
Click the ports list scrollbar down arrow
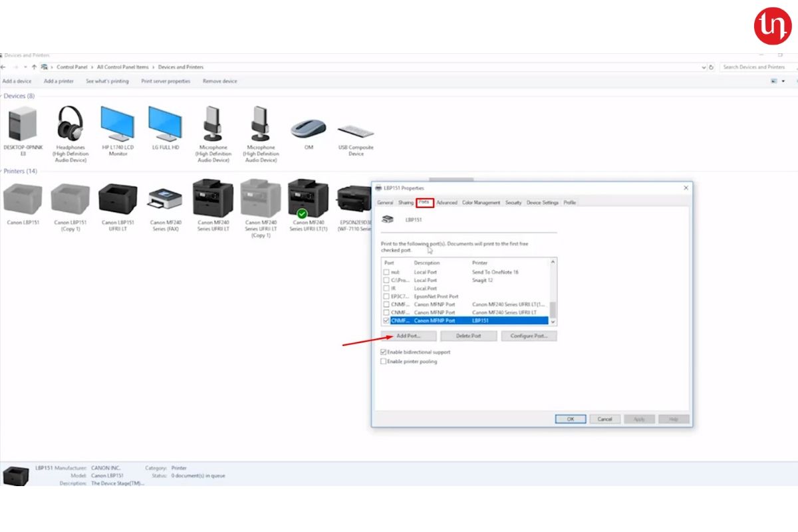(x=553, y=321)
